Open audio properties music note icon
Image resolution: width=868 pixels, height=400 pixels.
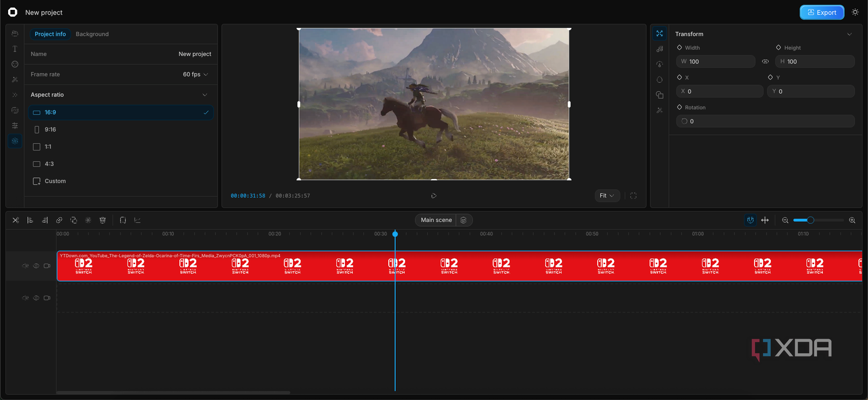pos(659,49)
